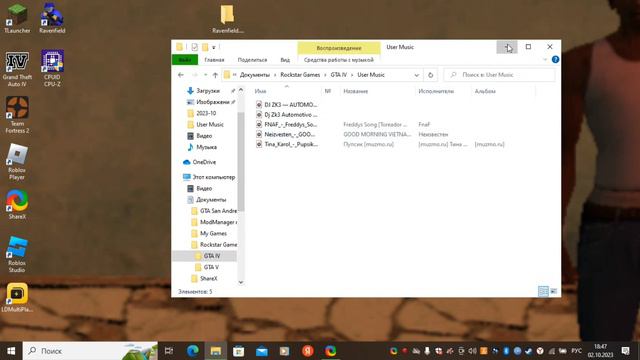640x360 pixels.
Task: Switch to details view in Explorer status bar
Action: (543, 291)
